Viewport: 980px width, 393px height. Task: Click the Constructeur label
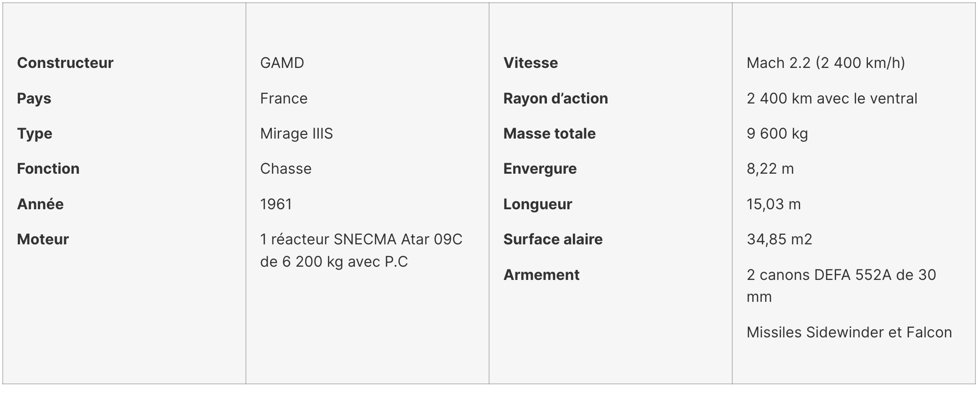65,63
